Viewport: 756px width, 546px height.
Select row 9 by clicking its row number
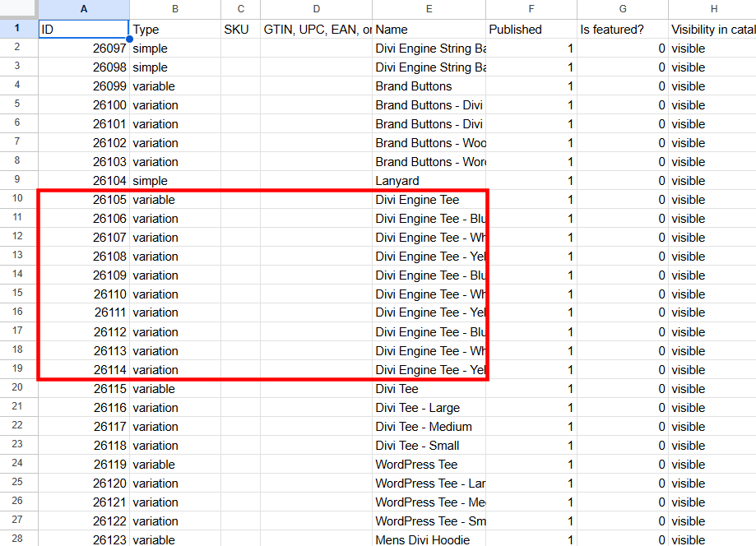pyautogui.click(x=18, y=180)
